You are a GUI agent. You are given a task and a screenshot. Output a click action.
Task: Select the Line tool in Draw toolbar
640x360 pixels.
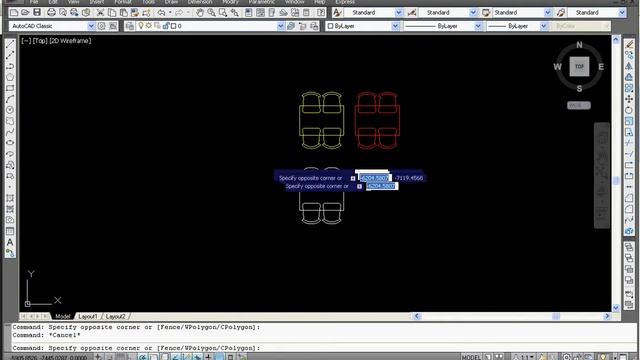tap(10, 44)
